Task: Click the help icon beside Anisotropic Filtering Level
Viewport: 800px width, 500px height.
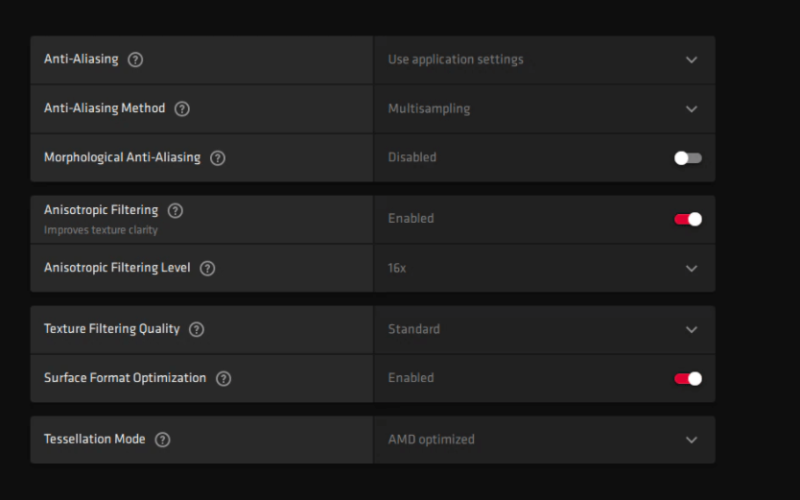Action: [207, 268]
